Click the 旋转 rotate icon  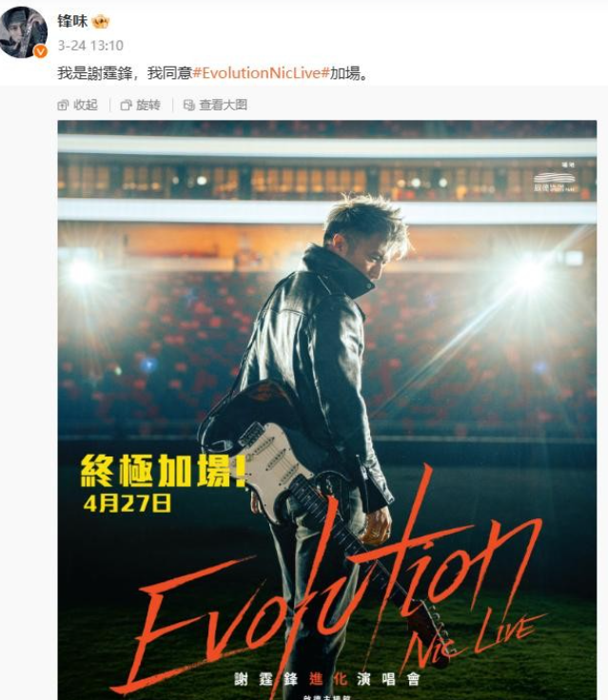pos(126,105)
